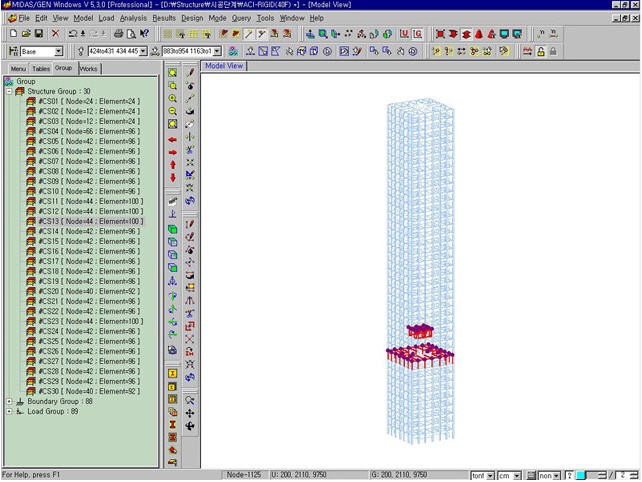Click the Print icon in toolbar
The image size is (642, 482).
pos(118,34)
